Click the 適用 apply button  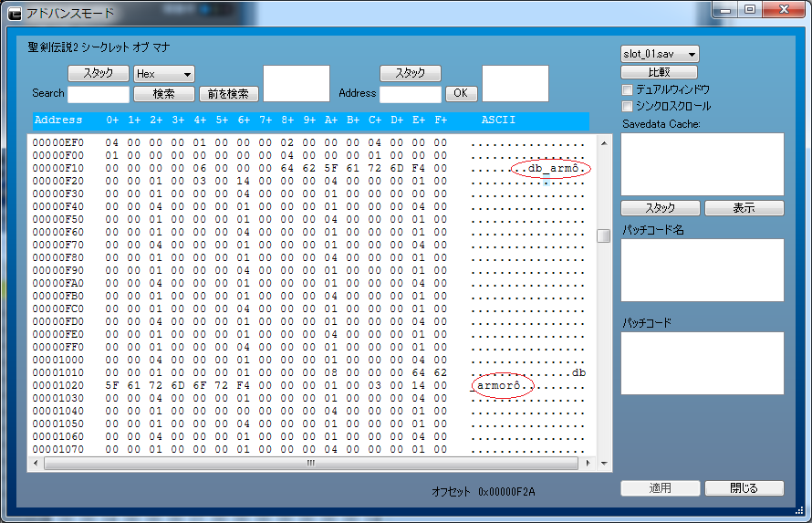click(x=660, y=488)
